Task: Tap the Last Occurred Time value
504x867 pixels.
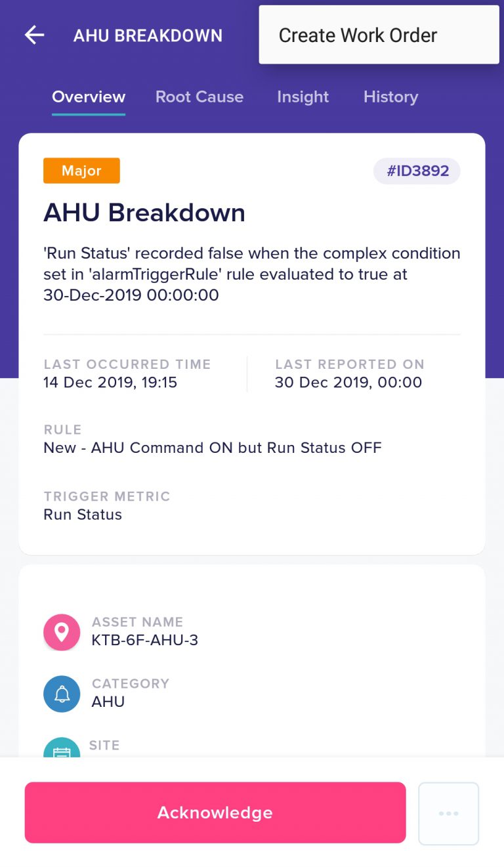Action: pos(110,382)
